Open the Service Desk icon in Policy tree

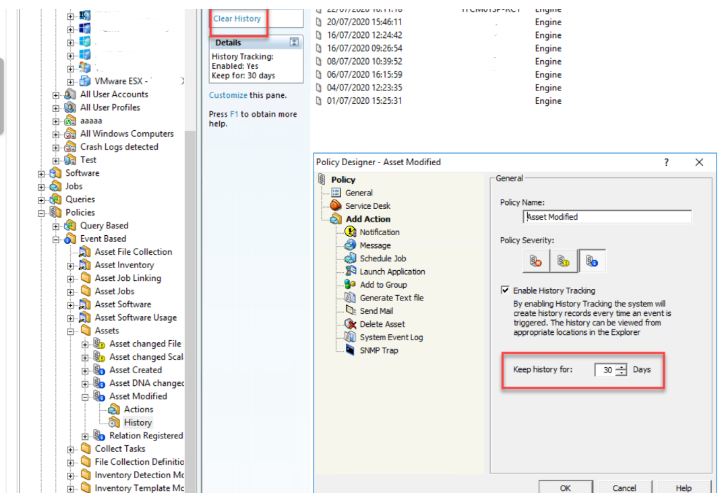[x=337, y=206]
